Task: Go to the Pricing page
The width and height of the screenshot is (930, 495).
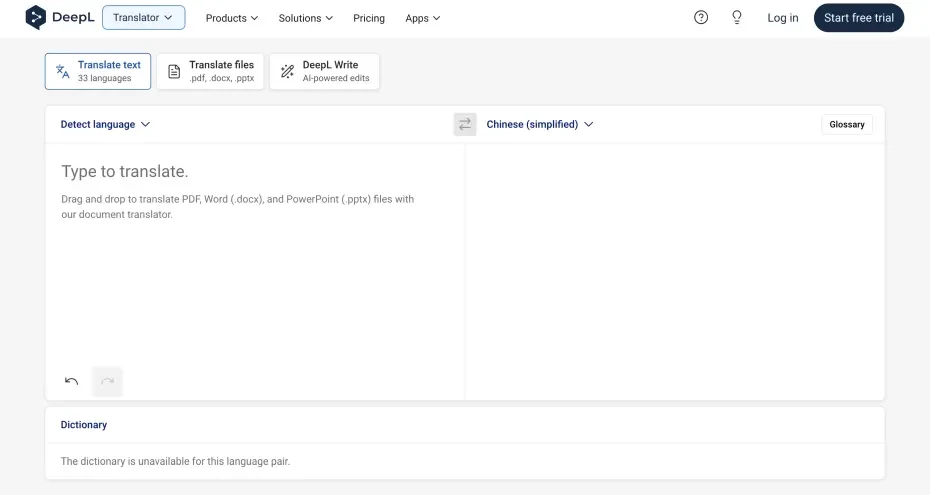Action: pyautogui.click(x=369, y=18)
